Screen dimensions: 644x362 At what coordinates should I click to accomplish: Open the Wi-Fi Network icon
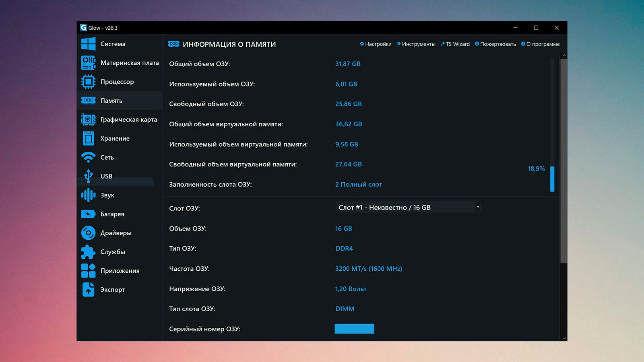click(88, 157)
